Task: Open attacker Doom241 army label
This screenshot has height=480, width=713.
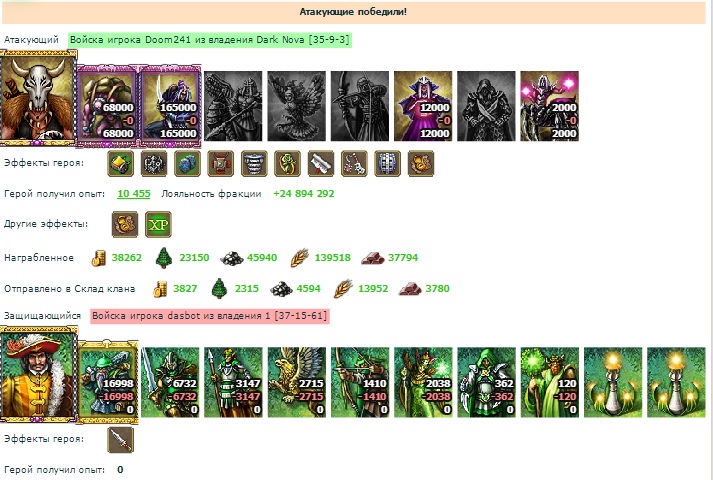Action: (210, 40)
